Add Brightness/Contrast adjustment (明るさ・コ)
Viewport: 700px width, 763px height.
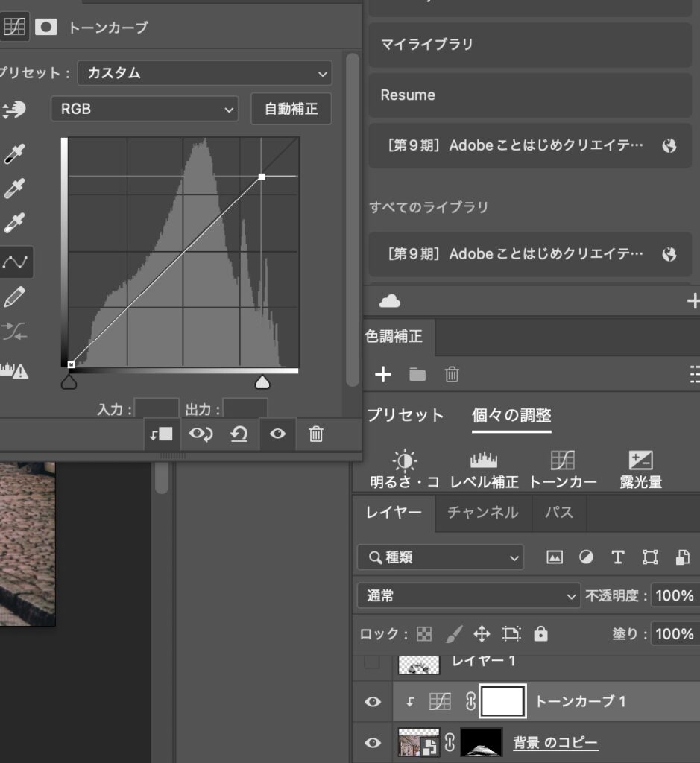(405, 469)
